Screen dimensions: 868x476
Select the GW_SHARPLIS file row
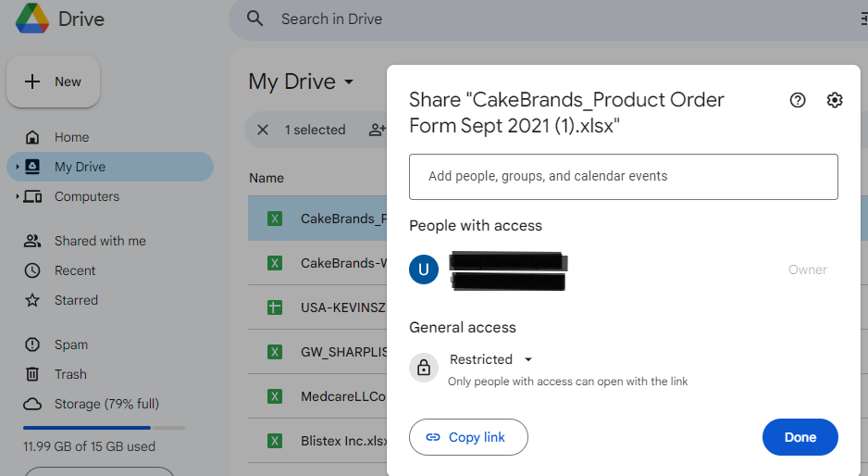pyautogui.click(x=317, y=352)
